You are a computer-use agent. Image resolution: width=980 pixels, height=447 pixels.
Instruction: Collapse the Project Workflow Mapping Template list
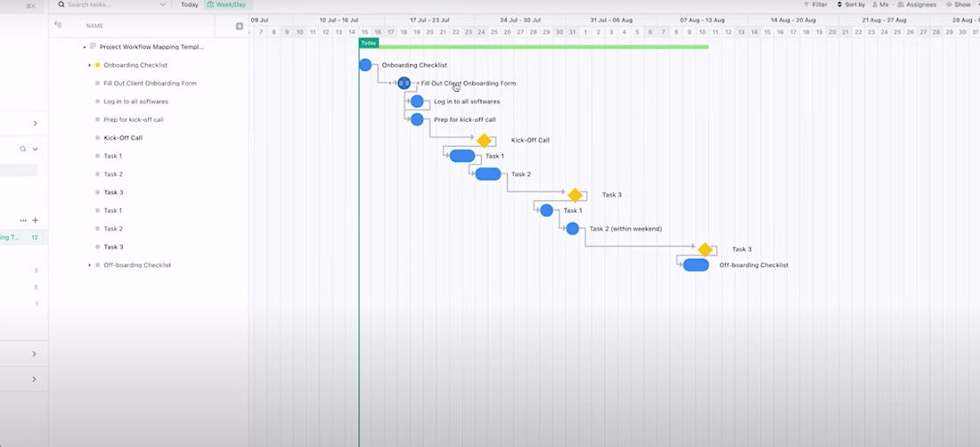point(85,47)
